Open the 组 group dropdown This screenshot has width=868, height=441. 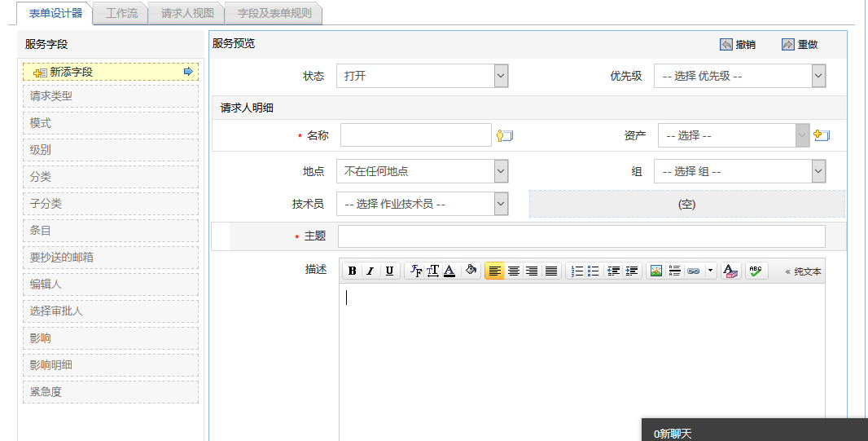point(739,171)
